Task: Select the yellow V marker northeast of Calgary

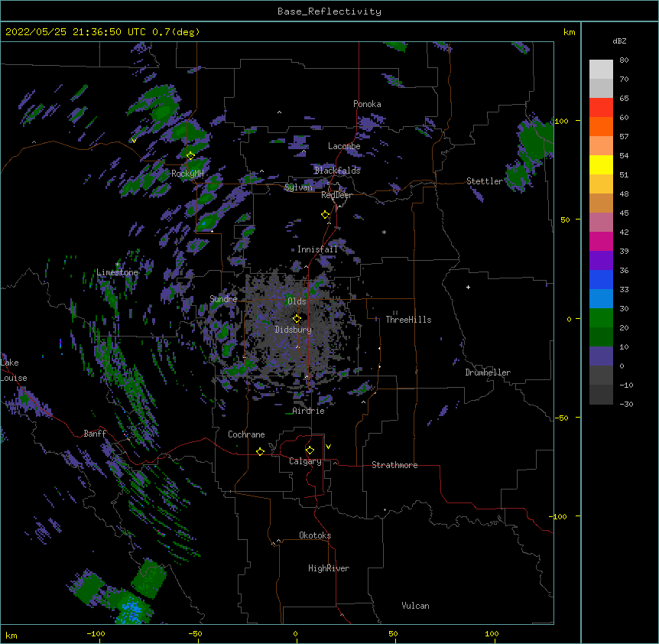Action: tap(328, 447)
